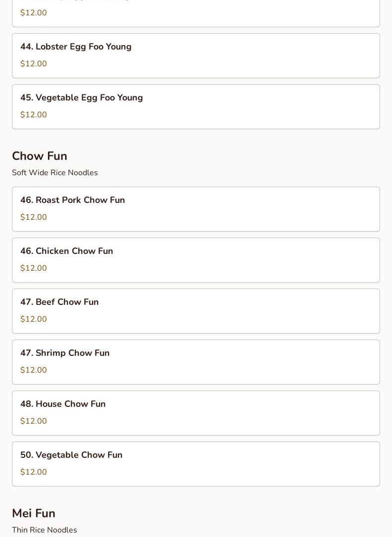Viewport: 392px width, 537px height.
Task: Click the price below House Chow Fun
Action: point(34,421)
